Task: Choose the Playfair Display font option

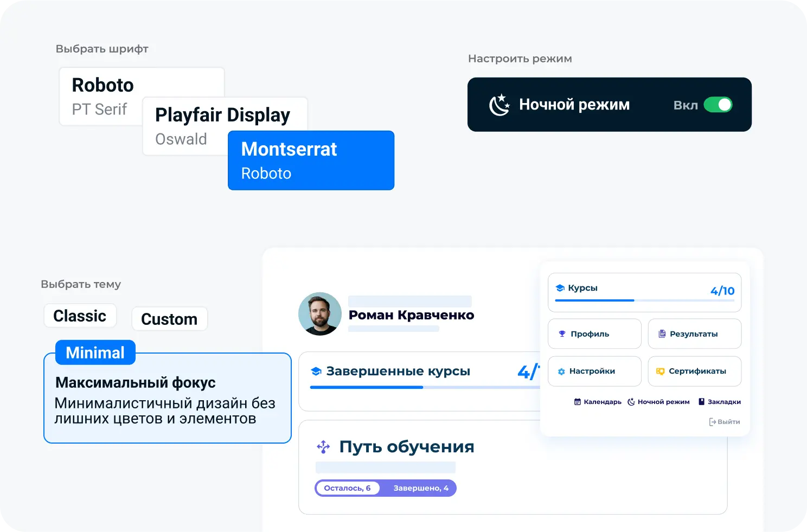Action: point(223,115)
